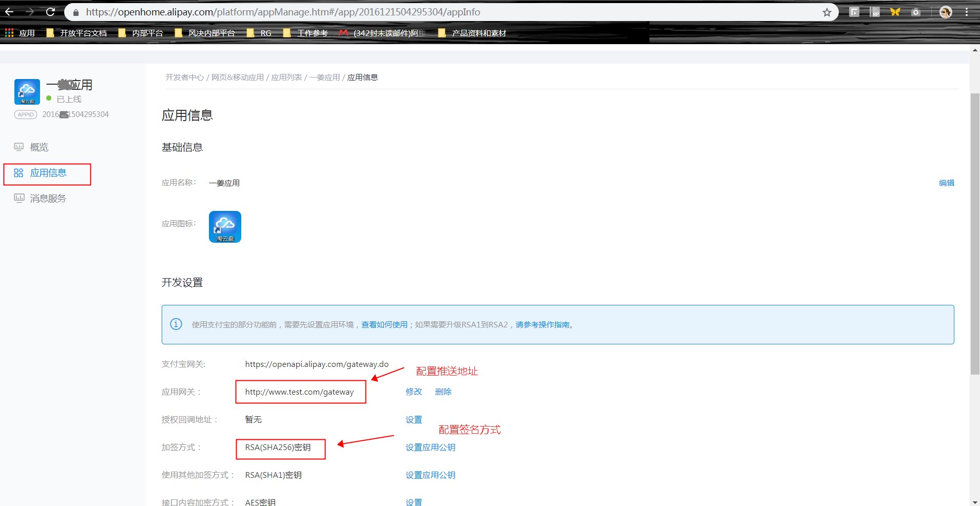980x506 pixels.
Task: Click the 编辑 link for basic info
Action: [x=947, y=183]
